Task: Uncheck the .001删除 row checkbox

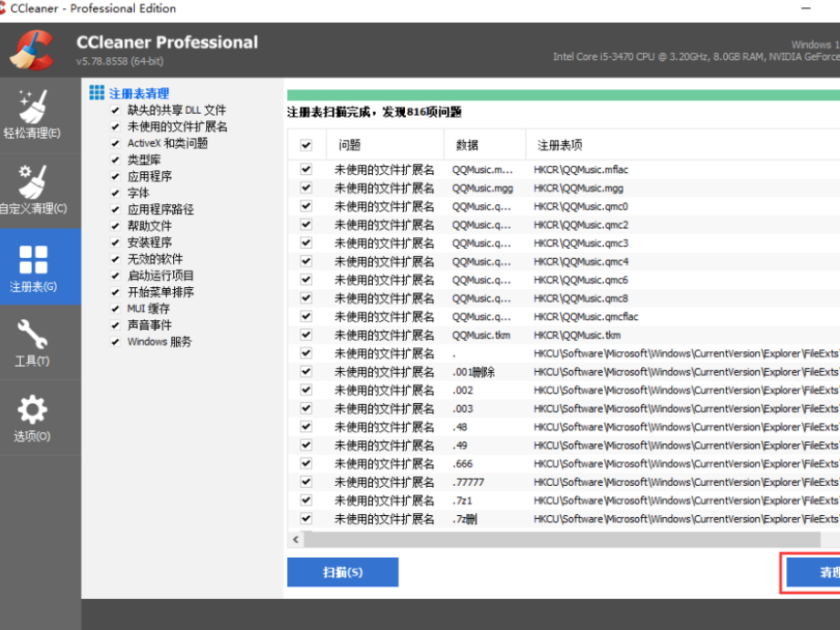Action: click(306, 372)
